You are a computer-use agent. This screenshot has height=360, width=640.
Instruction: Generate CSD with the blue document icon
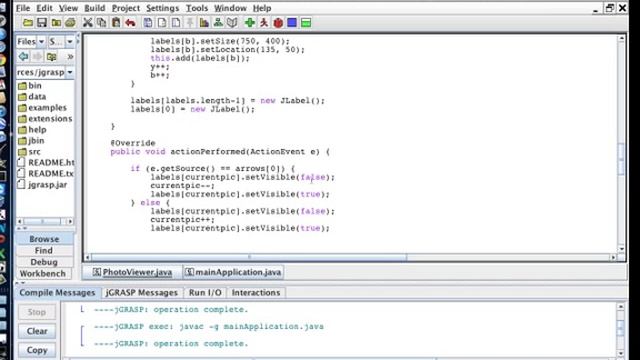(148, 23)
